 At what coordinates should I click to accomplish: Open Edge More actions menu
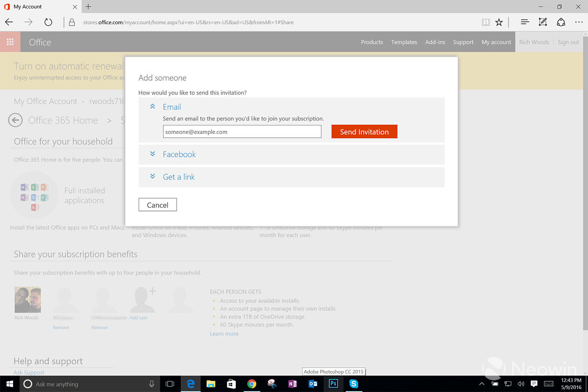[x=579, y=22]
